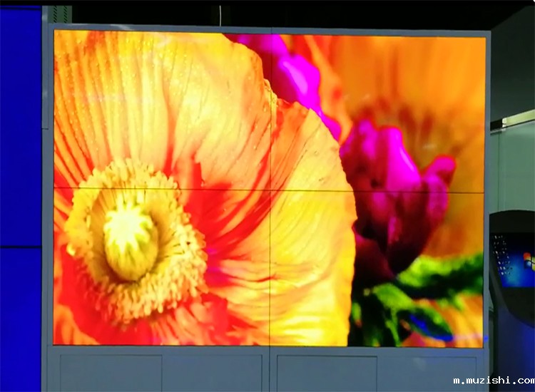535x392 pixels.
Task: Click the center seam where four panels meet
Action: [270, 190]
